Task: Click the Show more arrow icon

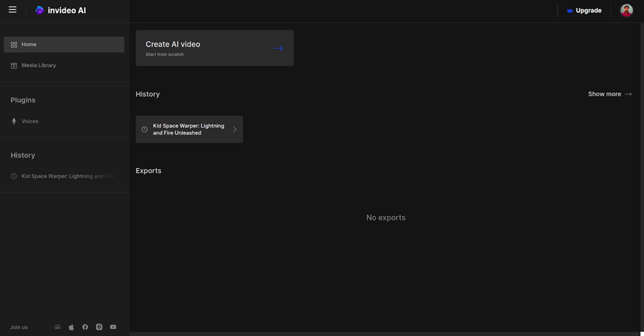Action: [x=628, y=94]
